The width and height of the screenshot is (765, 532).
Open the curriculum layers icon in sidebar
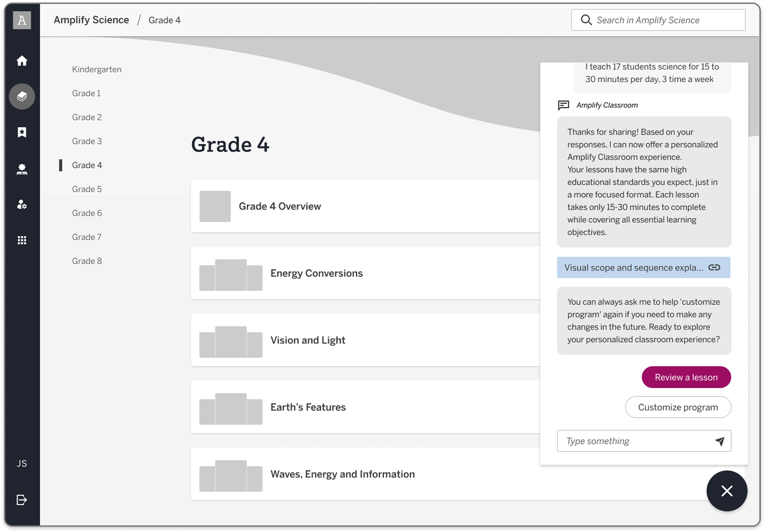click(x=22, y=97)
